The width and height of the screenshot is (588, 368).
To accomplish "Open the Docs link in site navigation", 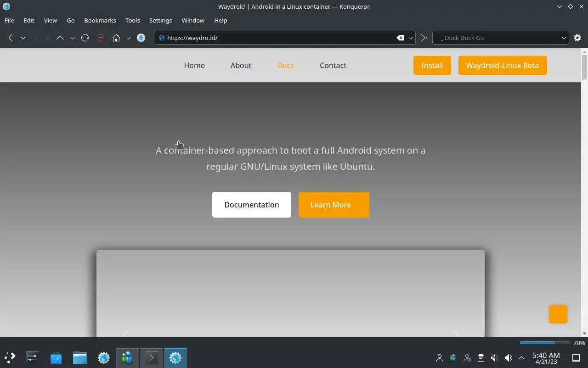I will point(285,65).
